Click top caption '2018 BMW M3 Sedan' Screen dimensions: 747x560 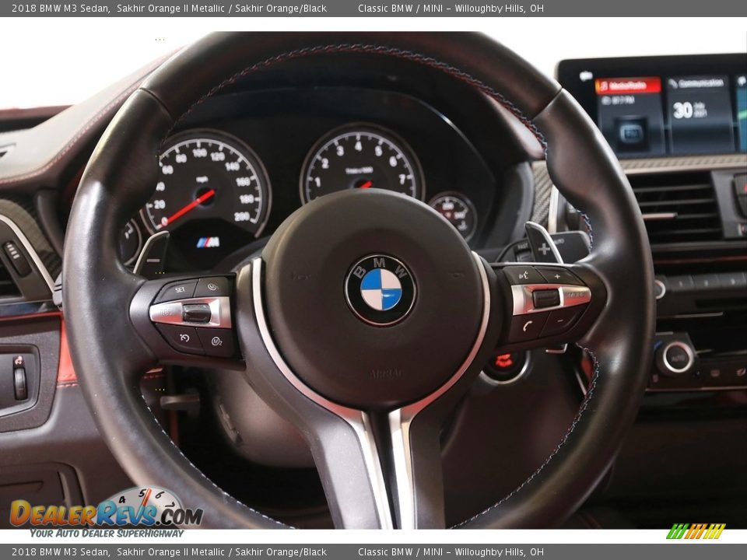click(60, 8)
